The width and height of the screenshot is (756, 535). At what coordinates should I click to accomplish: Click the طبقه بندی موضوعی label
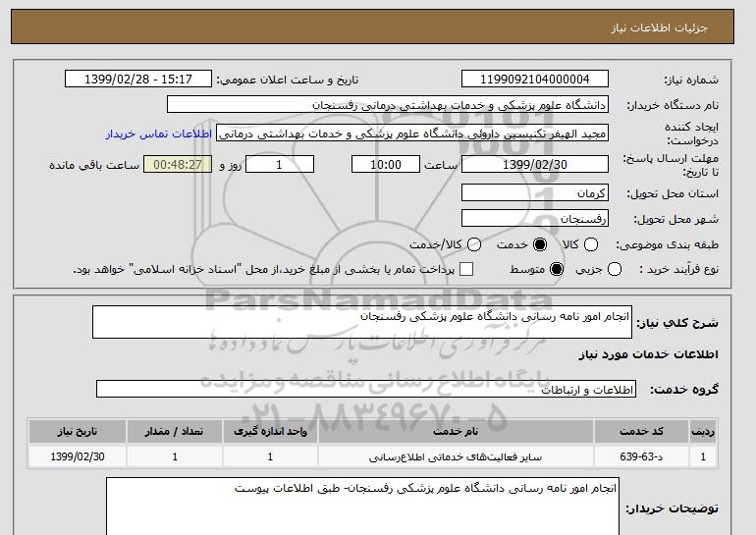coord(668,245)
